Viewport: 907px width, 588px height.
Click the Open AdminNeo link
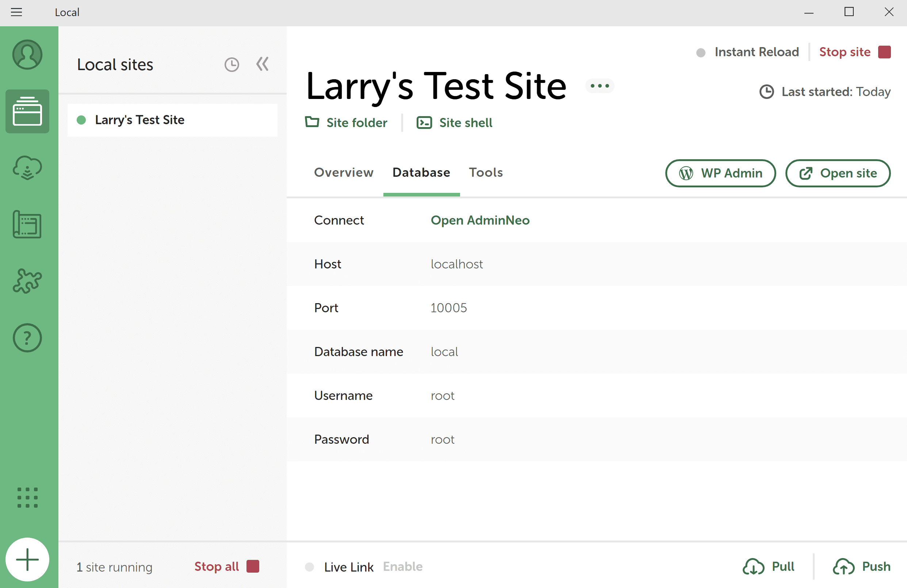click(x=480, y=220)
